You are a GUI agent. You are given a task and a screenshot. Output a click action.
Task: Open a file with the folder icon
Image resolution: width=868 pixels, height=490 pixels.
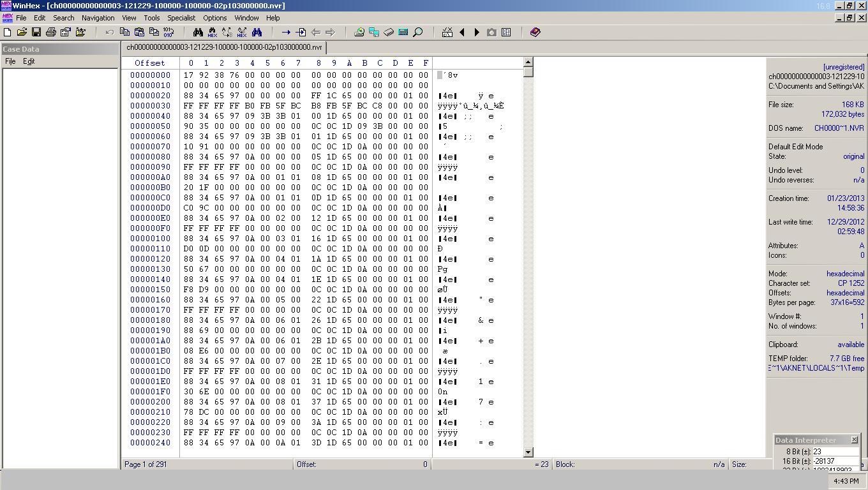point(22,32)
